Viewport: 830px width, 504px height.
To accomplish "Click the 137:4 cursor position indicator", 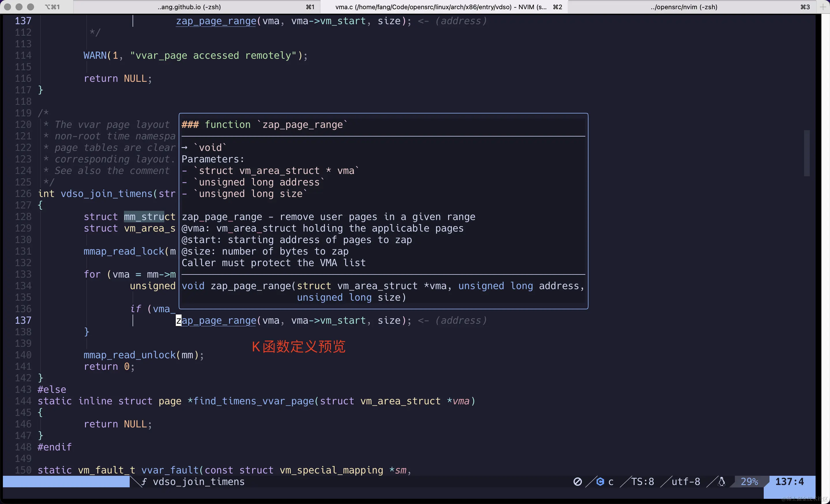I will (790, 482).
